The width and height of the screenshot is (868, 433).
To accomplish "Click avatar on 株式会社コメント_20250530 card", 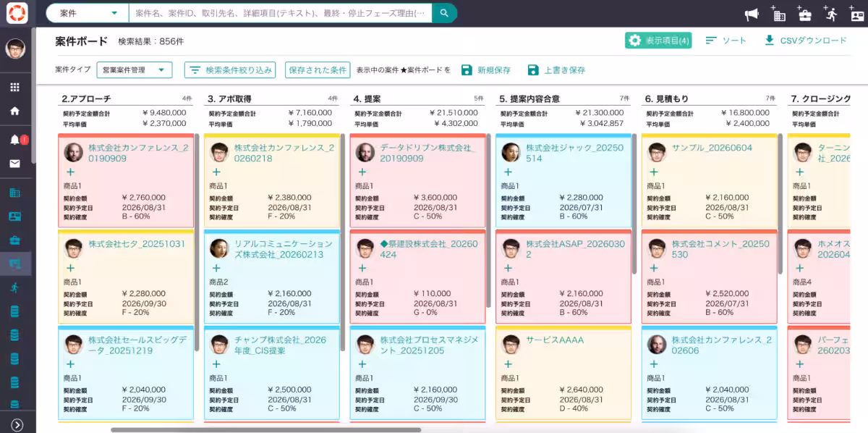I will [657, 248].
